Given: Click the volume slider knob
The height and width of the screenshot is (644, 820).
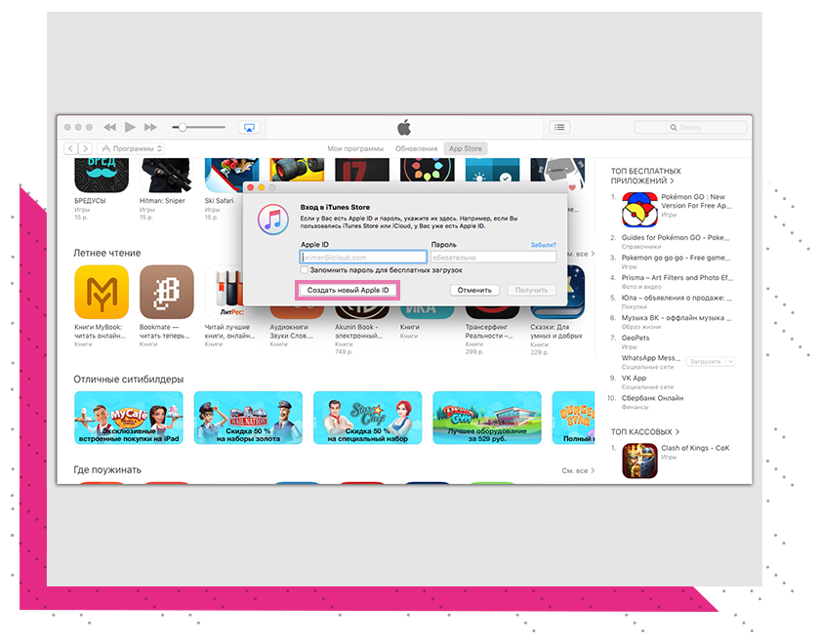Looking at the screenshot, I should [182, 127].
